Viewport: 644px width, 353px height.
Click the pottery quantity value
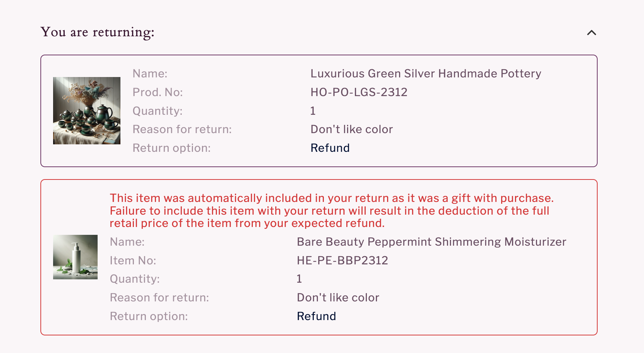(313, 111)
